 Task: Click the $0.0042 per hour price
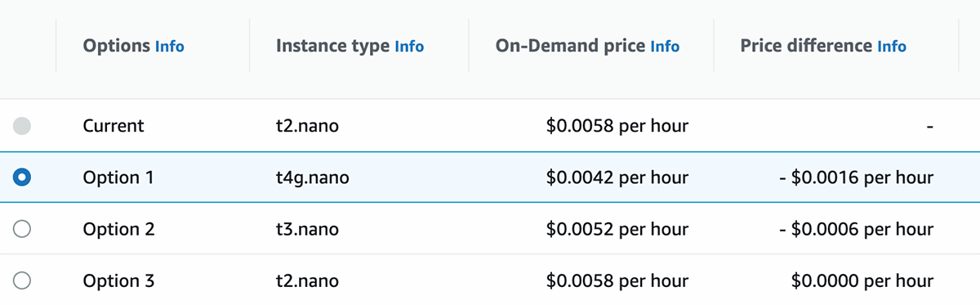pyautogui.click(x=617, y=177)
